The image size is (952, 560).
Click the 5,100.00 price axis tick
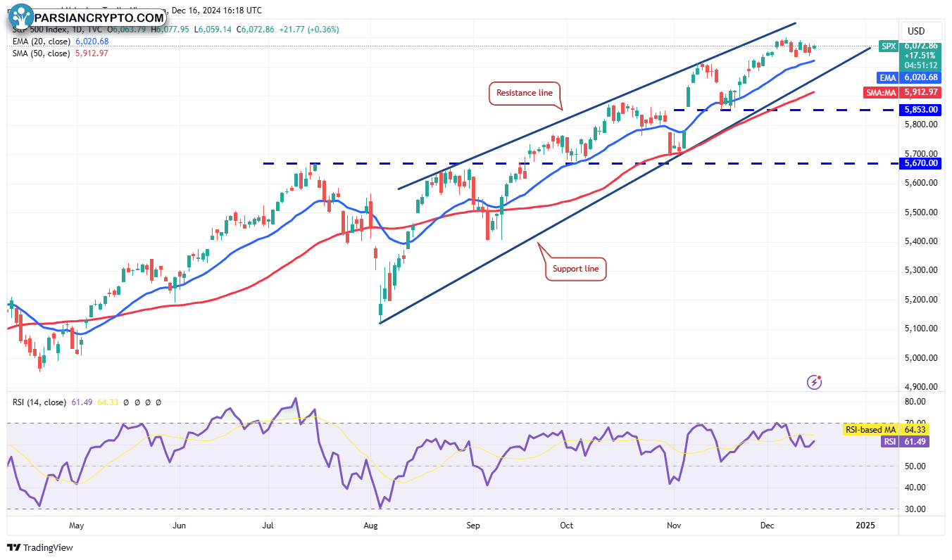pyautogui.click(x=920, y=329)
